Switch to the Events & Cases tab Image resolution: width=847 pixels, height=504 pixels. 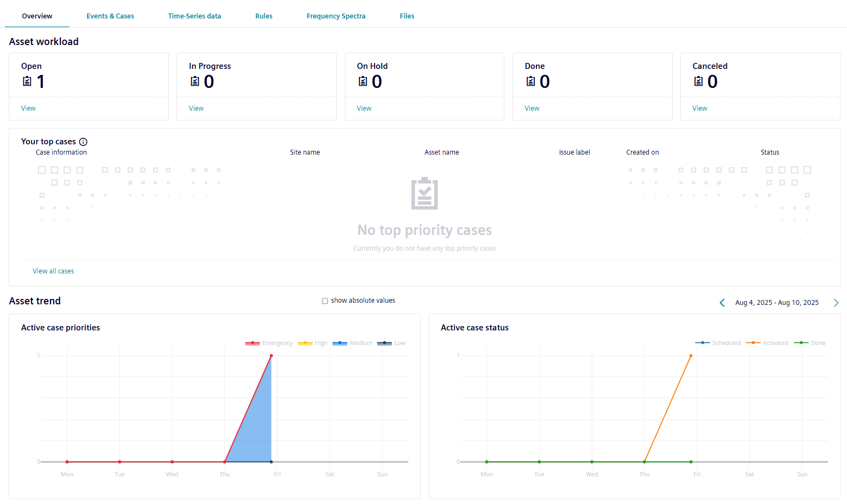110,16
